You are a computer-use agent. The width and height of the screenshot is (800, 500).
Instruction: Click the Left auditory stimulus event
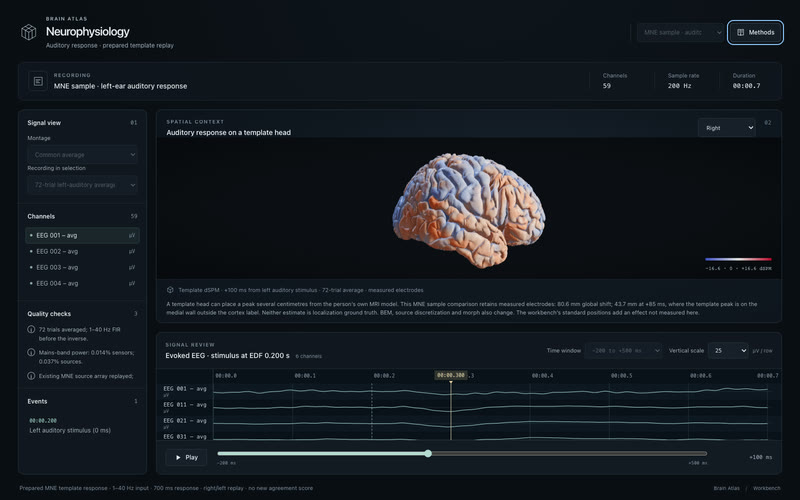[70, 430]
